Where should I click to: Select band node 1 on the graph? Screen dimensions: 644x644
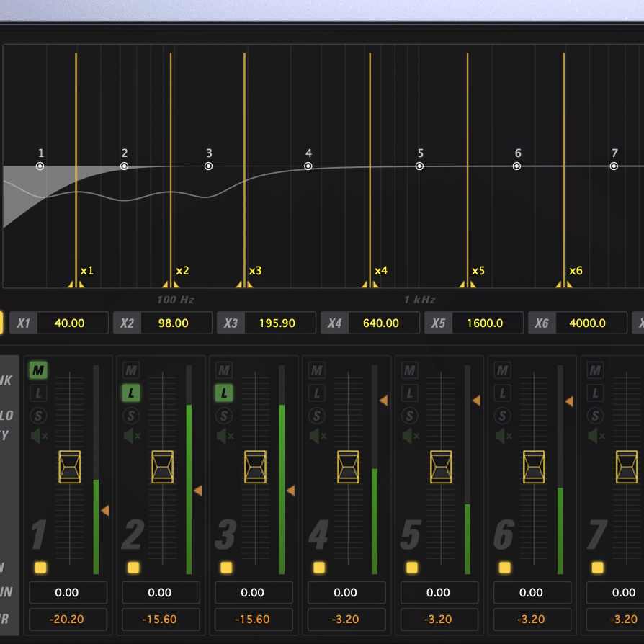tap(40, 166)
